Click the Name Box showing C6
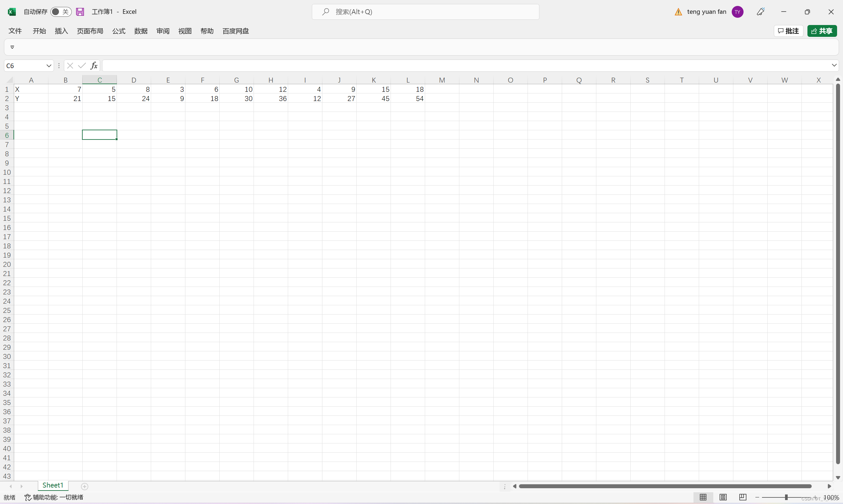843x504 pixels. point(24,65)
